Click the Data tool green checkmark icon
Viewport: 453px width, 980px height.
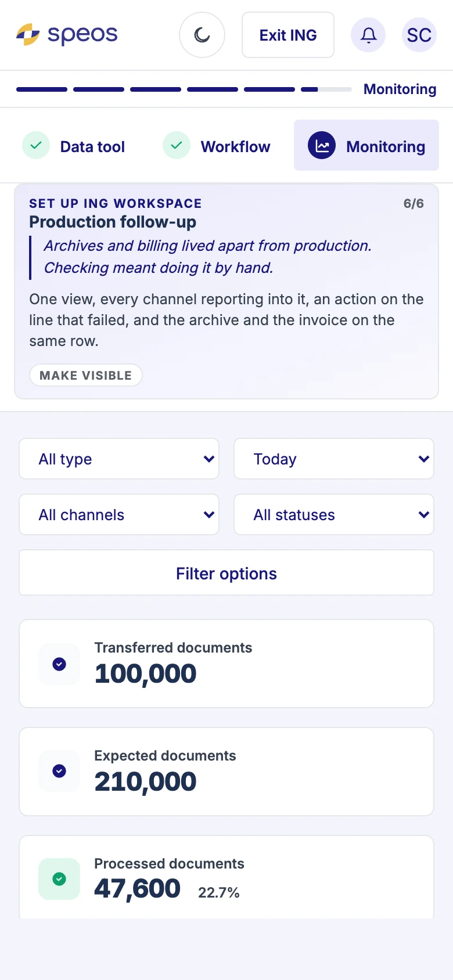click(36, 145)
